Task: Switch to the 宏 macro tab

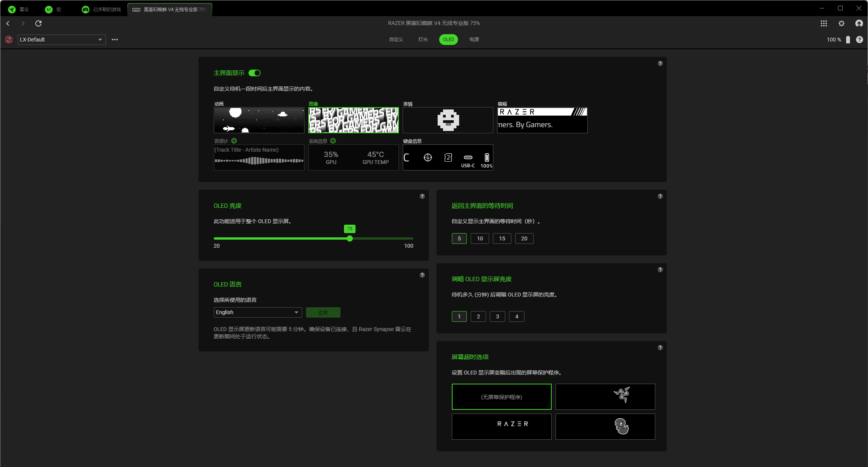Action: (53, 9)
